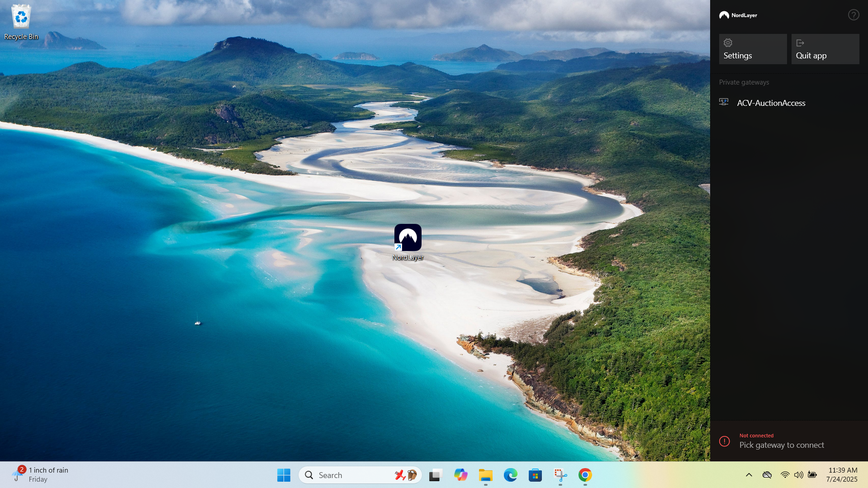The image size is (868, 488).
Task: Open the Windows Start menu
Action: pyautogui.click(x=284, y=475)
